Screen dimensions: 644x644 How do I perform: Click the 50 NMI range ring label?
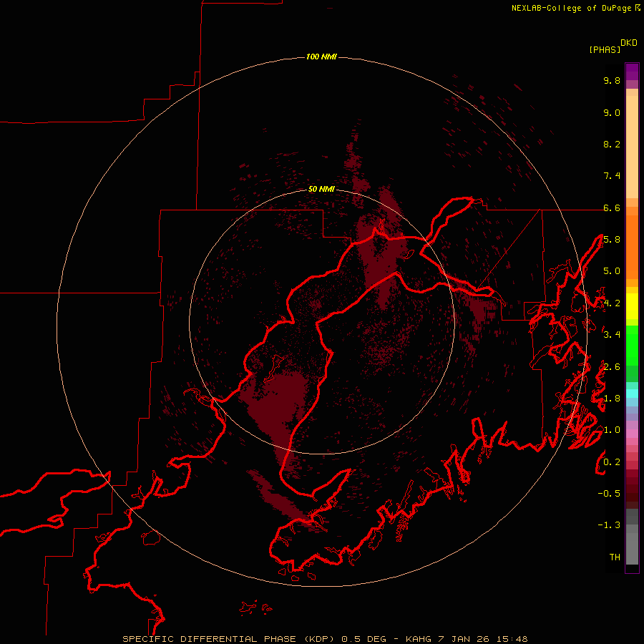point(321,189)
